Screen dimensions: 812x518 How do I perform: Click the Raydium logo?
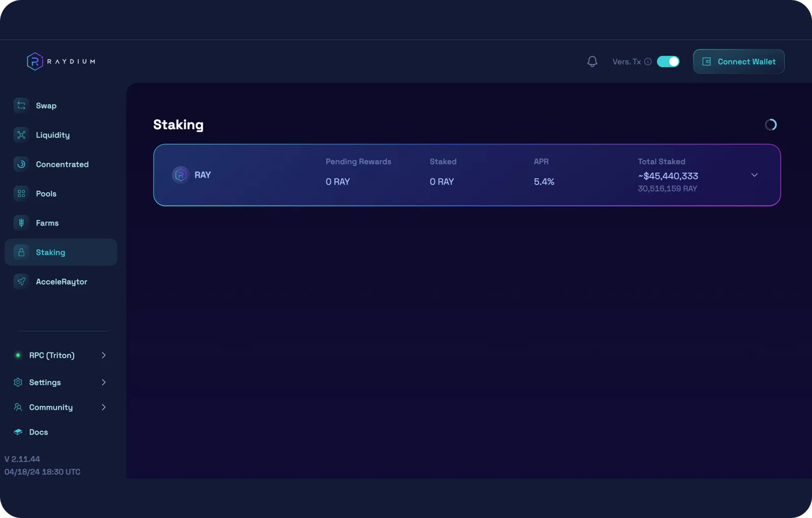61,61
